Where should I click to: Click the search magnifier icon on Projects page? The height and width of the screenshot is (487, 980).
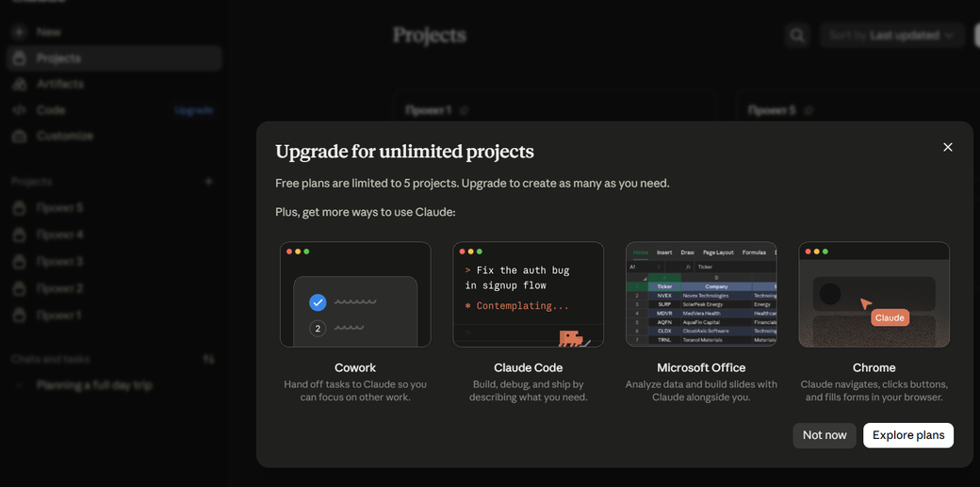pos(797,36)
